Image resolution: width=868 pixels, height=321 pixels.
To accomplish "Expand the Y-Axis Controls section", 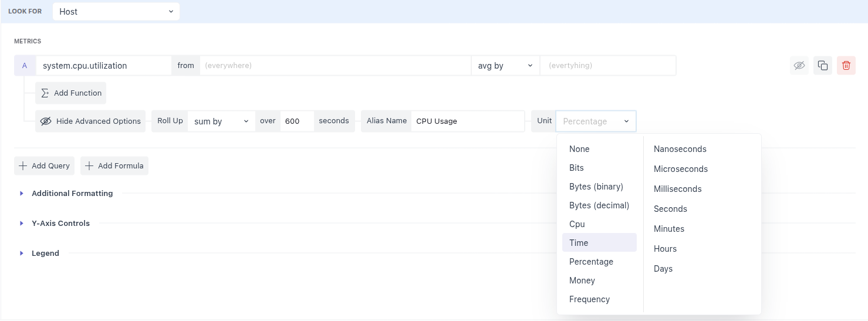I will [x=60, y=223].
